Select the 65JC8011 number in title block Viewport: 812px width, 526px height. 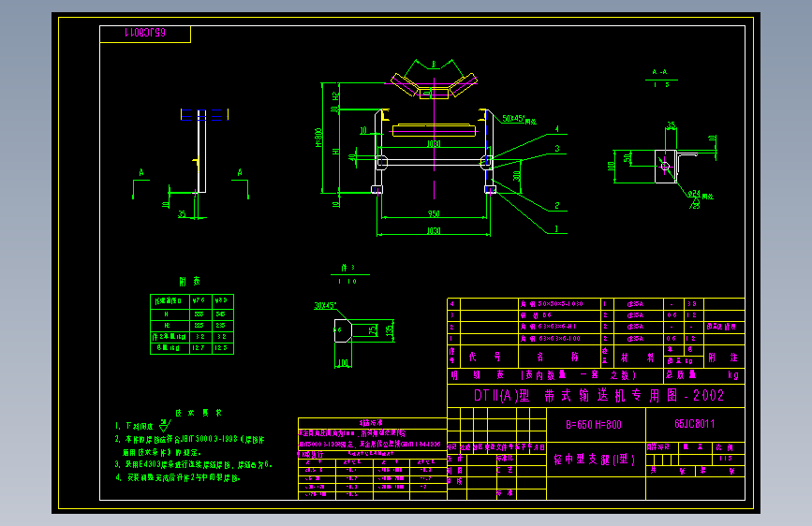[694, 424]
